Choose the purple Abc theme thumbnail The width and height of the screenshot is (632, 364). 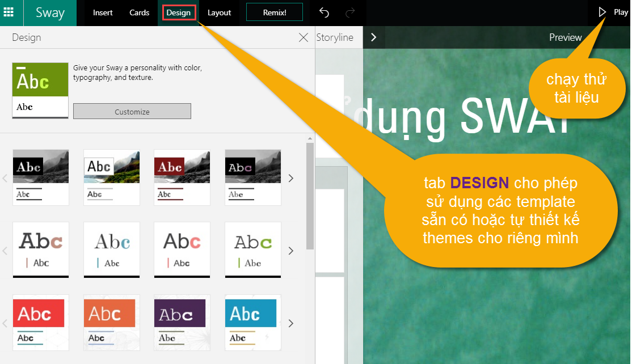[182, 322]
